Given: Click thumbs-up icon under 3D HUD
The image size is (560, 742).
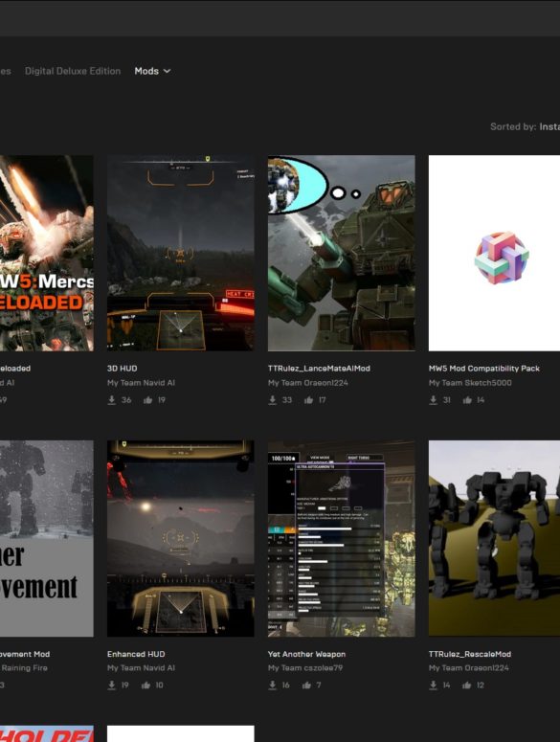Looking at the screenshot, I should 148,400.
